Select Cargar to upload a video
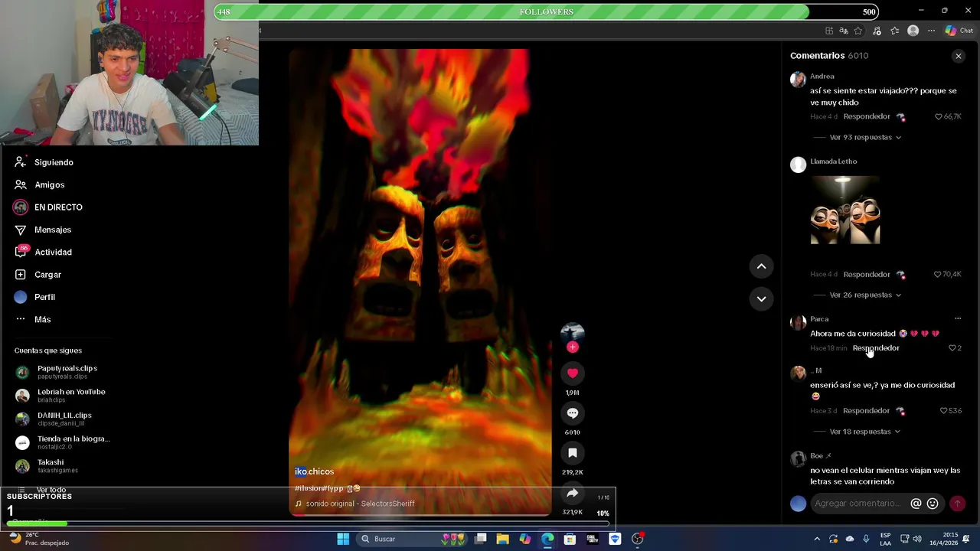 pyautogui.click(x=38, y=275)
